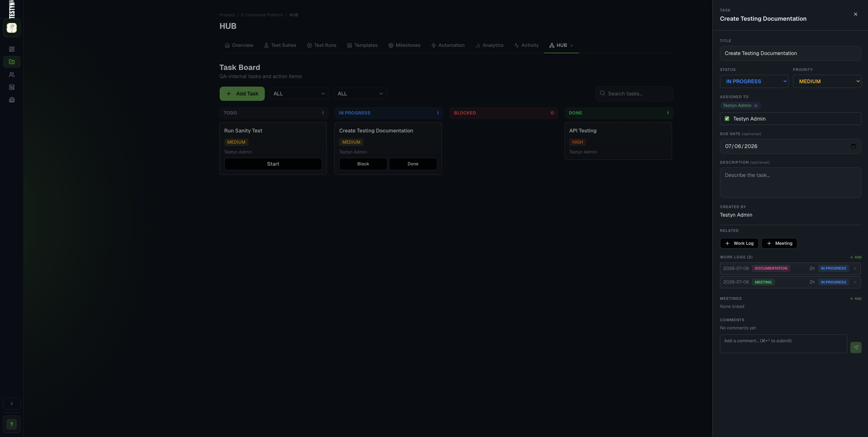Send the comment with the paper plane button
This screenshot has width=868, height=437.
coord(855,347)
